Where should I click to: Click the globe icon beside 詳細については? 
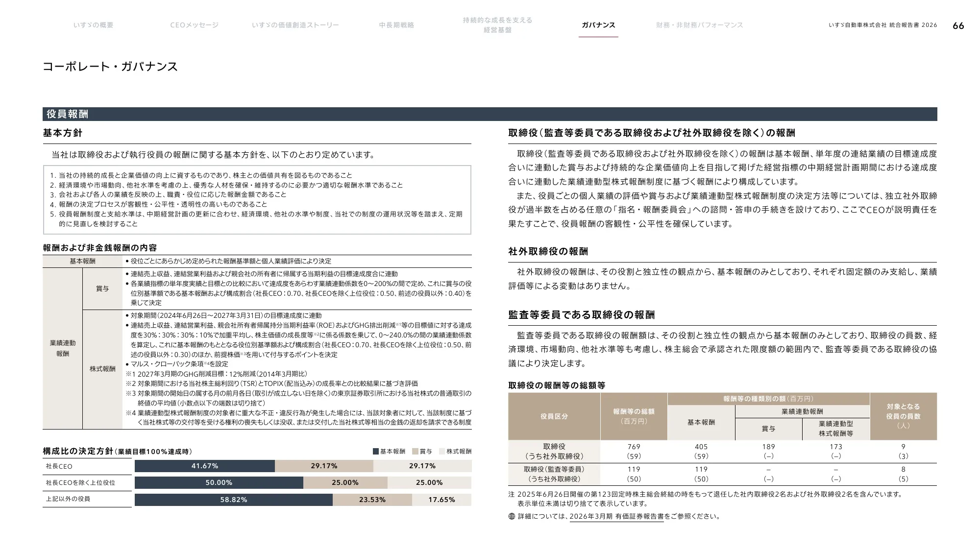pos(512,516)
